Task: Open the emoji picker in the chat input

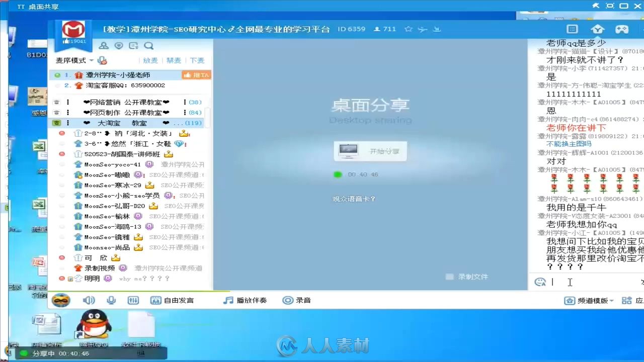Action: 540,282
